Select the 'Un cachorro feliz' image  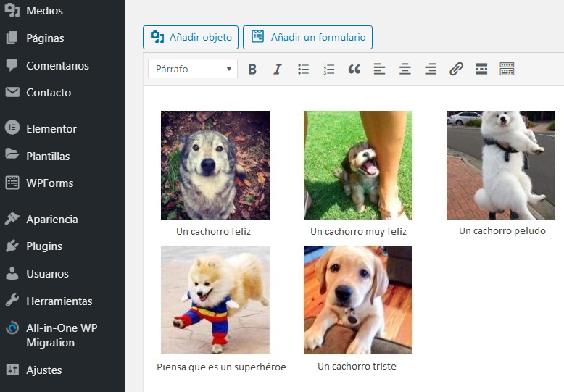click(215, 164)
